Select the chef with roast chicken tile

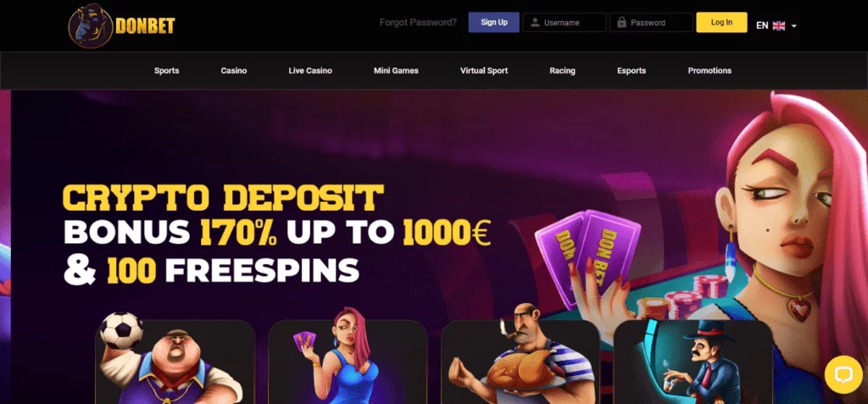[x=520, y=358]
